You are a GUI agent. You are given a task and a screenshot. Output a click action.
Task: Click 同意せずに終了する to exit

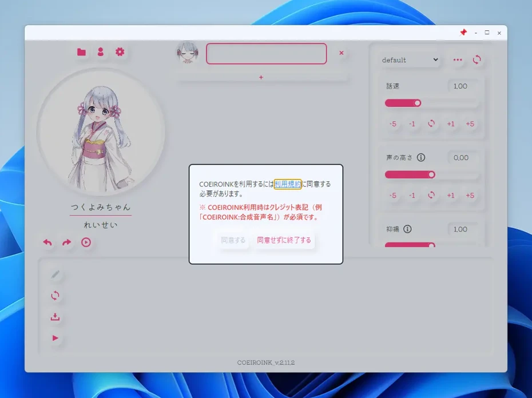coord(284,240)
